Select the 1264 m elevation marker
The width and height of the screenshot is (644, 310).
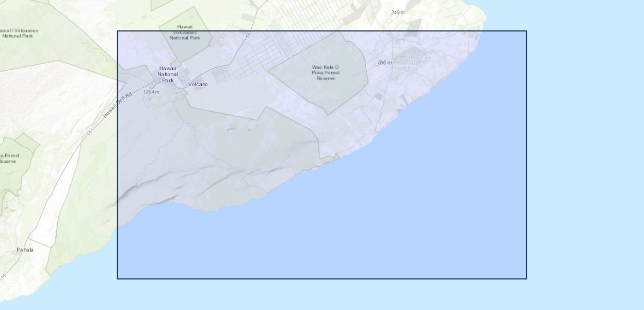(151, 92)
